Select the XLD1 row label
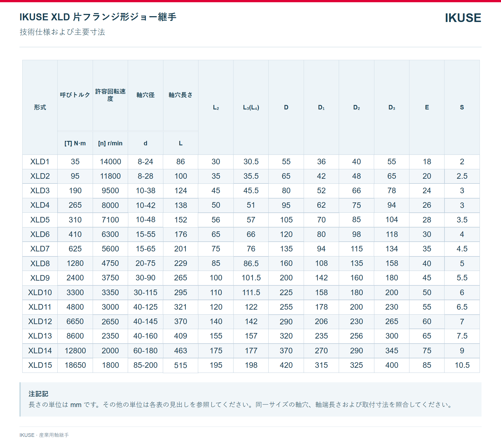 pyautogui.click(x=40, y=162)
